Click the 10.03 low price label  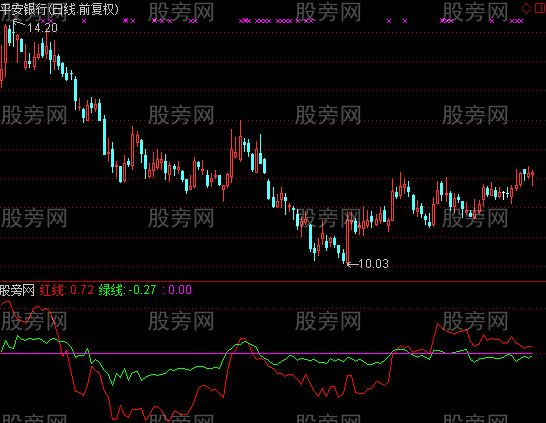373,264
